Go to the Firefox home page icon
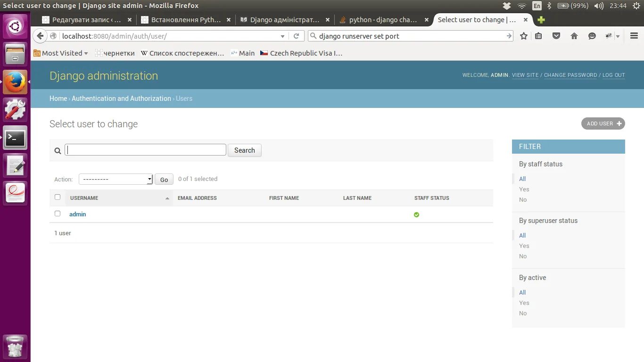Viewport: 644px width, 362px height. [574, 36]
